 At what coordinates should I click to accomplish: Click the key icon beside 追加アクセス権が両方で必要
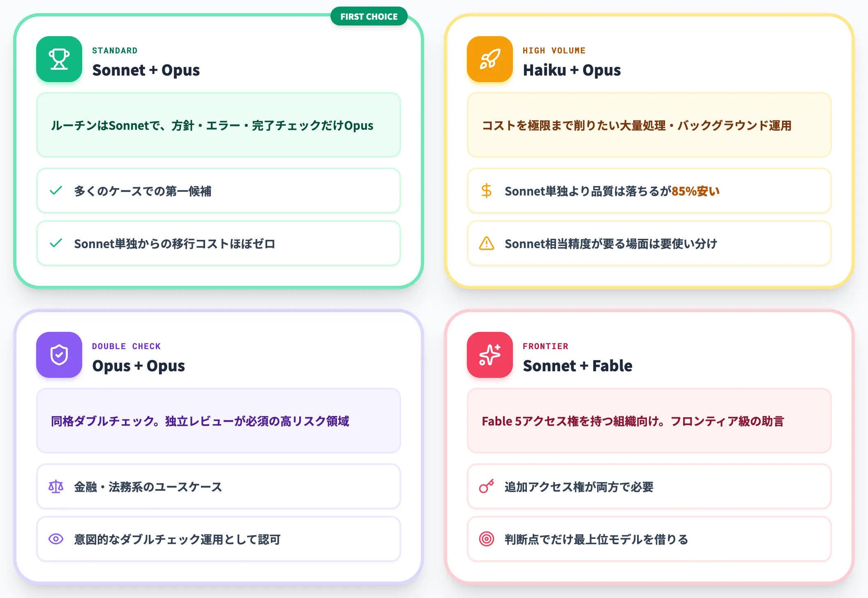pos(487,486)
